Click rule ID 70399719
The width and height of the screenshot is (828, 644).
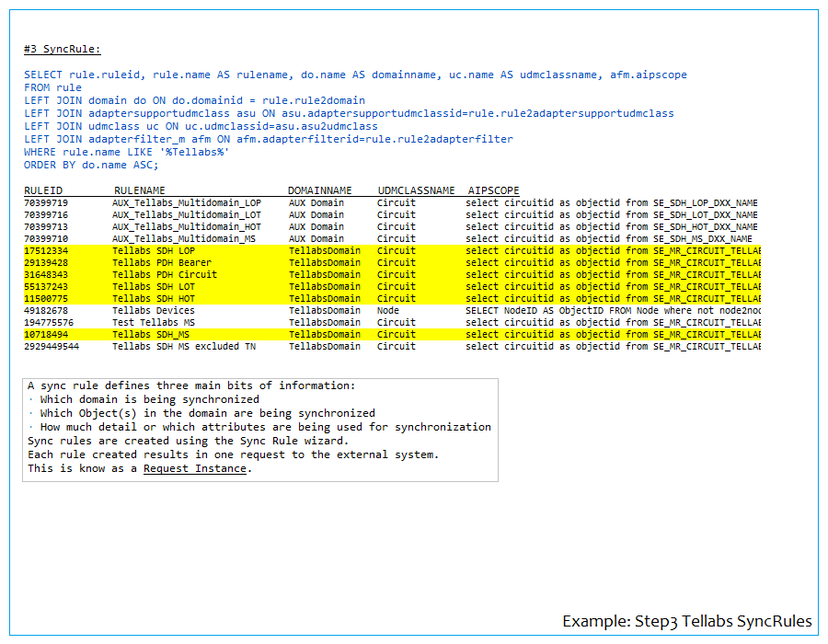[x=45, y=202]
